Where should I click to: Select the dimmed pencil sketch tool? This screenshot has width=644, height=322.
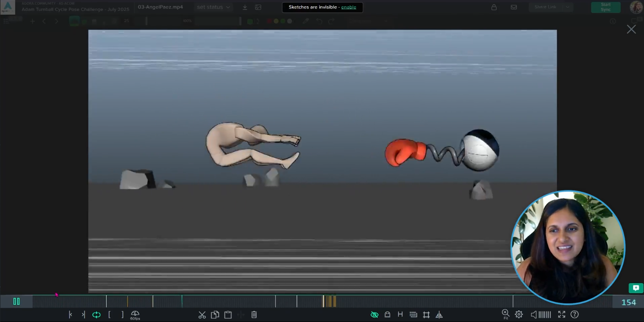(306, 21)
